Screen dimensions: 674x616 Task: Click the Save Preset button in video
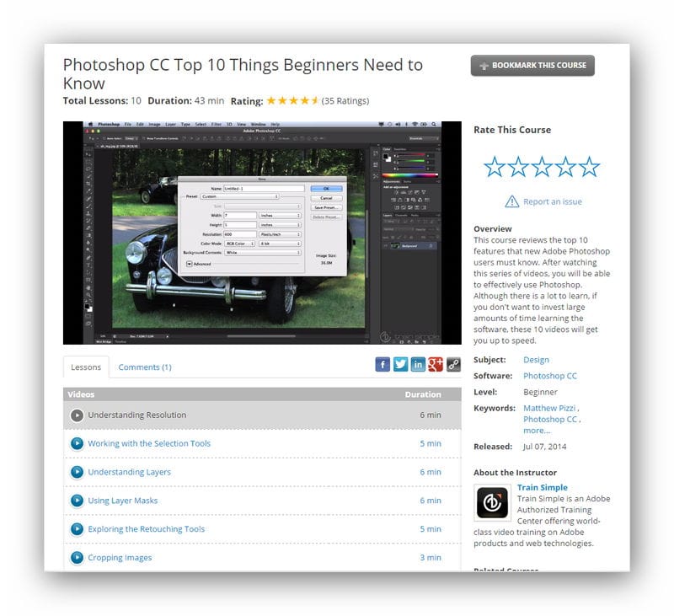point(326,207)
